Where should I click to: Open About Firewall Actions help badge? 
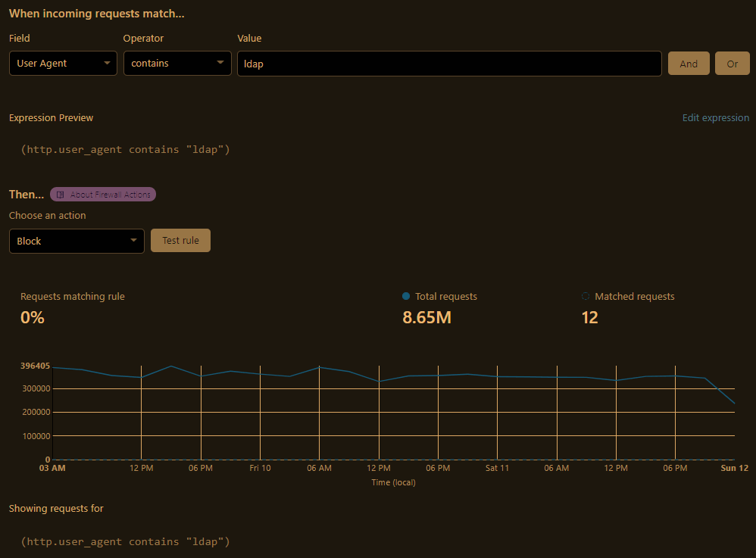(103, 194)
